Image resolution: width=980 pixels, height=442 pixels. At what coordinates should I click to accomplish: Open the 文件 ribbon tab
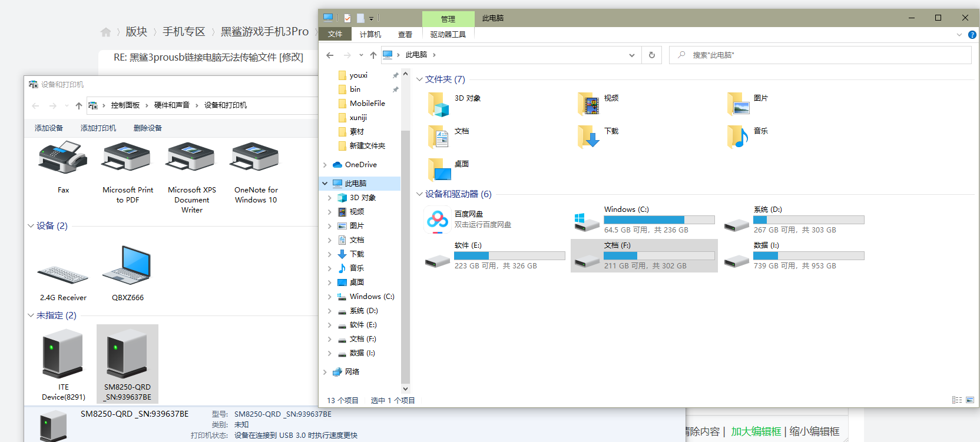click(335, 34)
